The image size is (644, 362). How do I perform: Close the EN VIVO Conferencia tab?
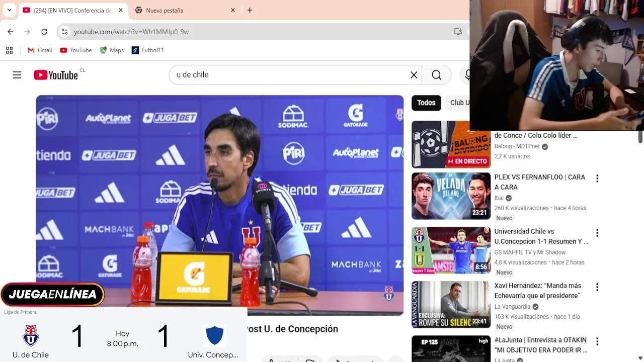[121, 10]
